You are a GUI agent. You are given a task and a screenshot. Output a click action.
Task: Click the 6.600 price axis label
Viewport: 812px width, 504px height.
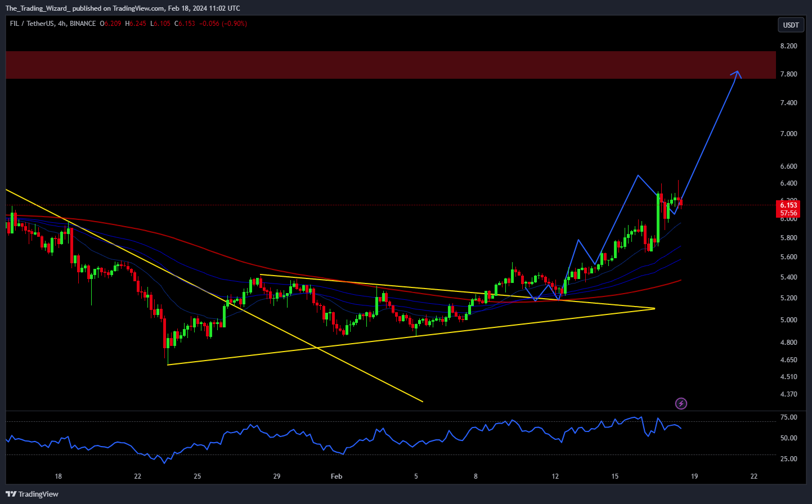coord(788,166)
